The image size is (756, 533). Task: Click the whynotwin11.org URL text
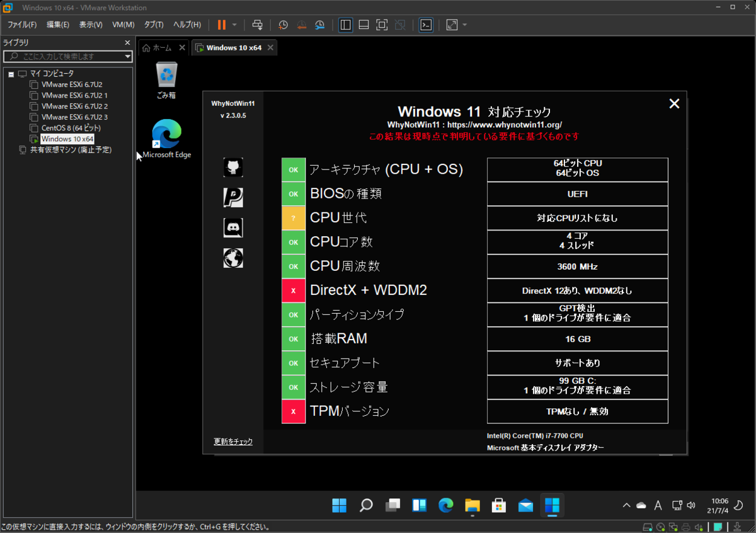click(x=504, y=125)
